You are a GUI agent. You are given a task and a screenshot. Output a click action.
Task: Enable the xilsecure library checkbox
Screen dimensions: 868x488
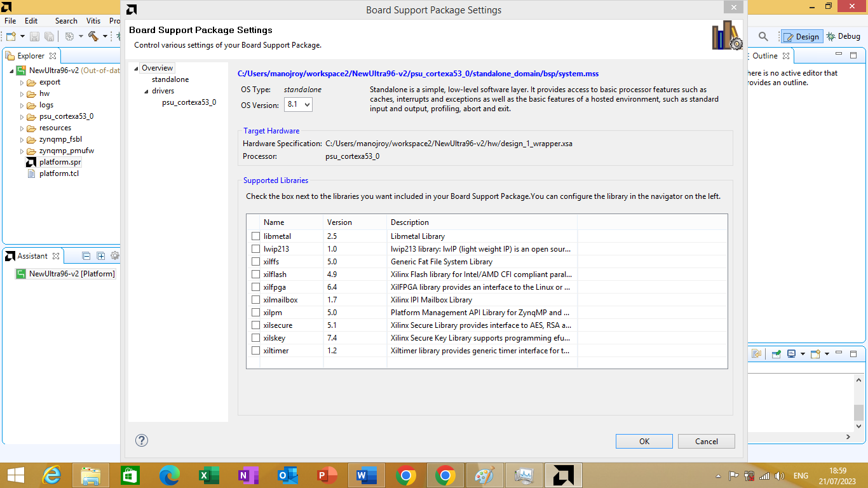(x=256, y=325)
